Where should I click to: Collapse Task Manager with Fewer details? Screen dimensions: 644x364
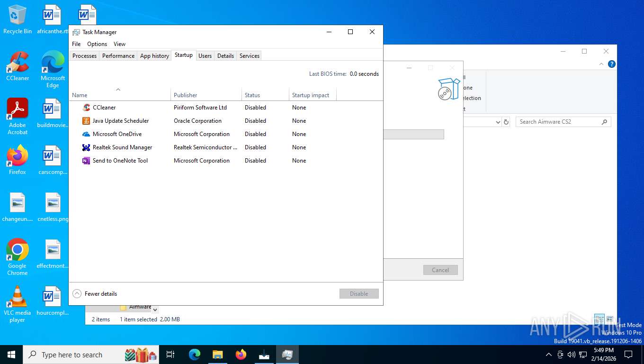point(95,294)
